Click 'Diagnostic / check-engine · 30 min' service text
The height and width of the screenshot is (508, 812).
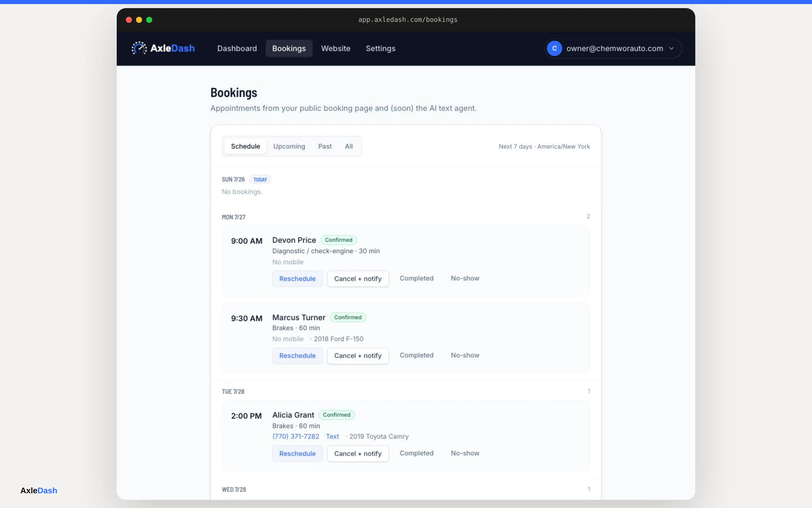tap(326, 251)
